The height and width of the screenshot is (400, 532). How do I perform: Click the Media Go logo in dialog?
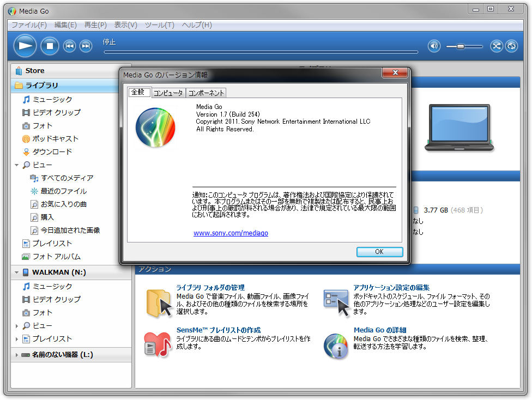point(155,127)
